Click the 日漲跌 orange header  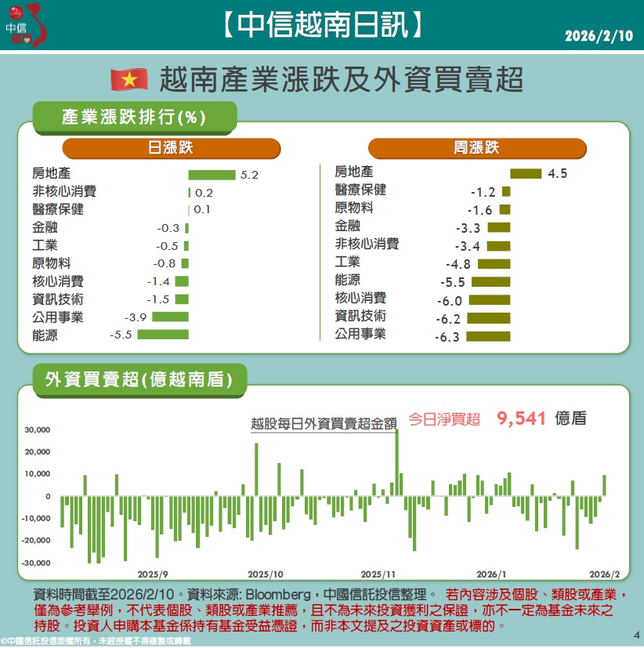(171, 147)
